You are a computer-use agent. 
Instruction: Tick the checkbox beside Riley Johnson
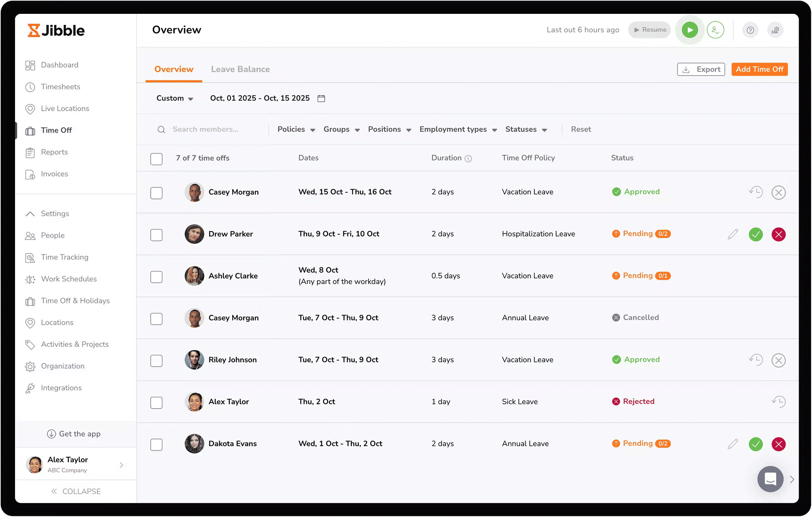(x=156, y=360)
